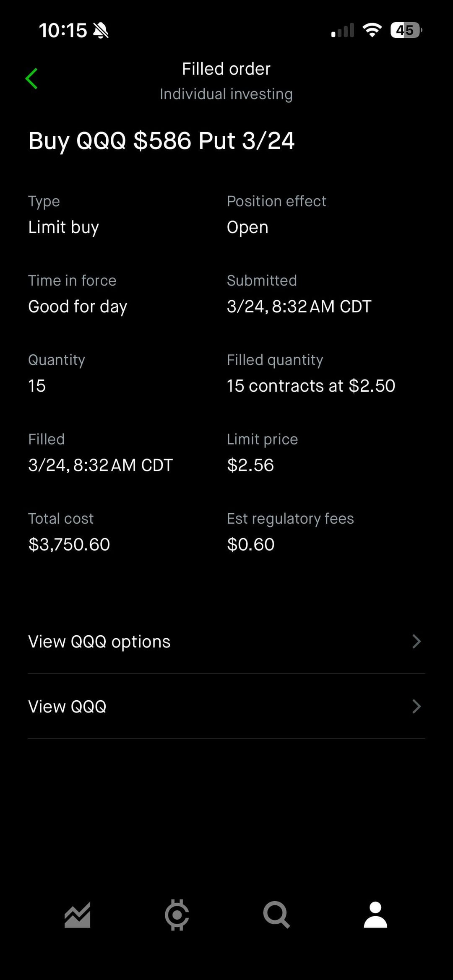Tap the green back arrow
Viewport: 453px width, 980px height.
click(31, 78)
